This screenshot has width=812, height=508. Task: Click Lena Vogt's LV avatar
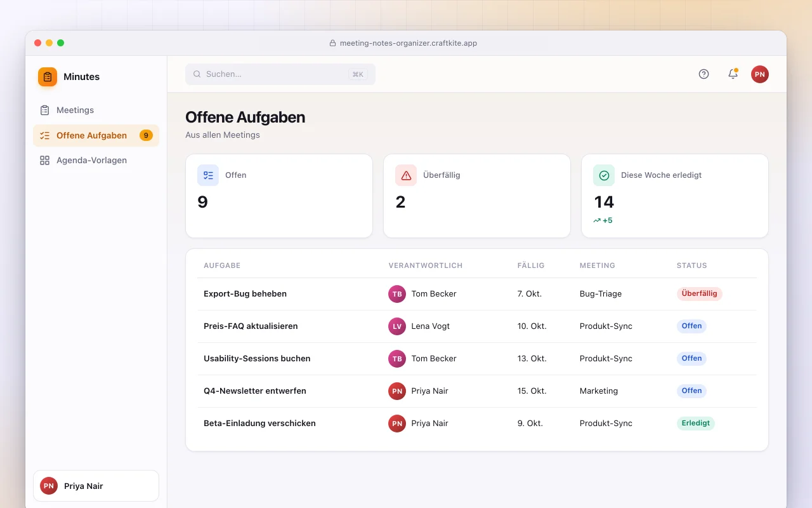tap(397, 326)
